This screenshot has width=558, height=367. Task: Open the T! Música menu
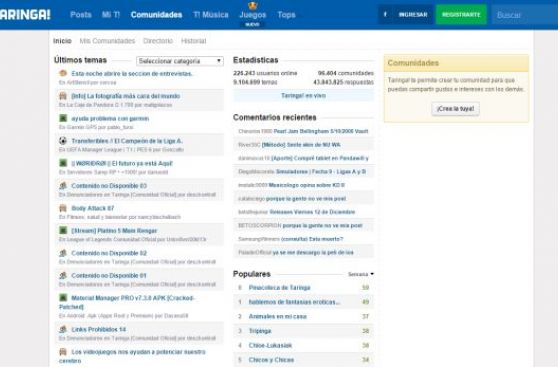211,15
